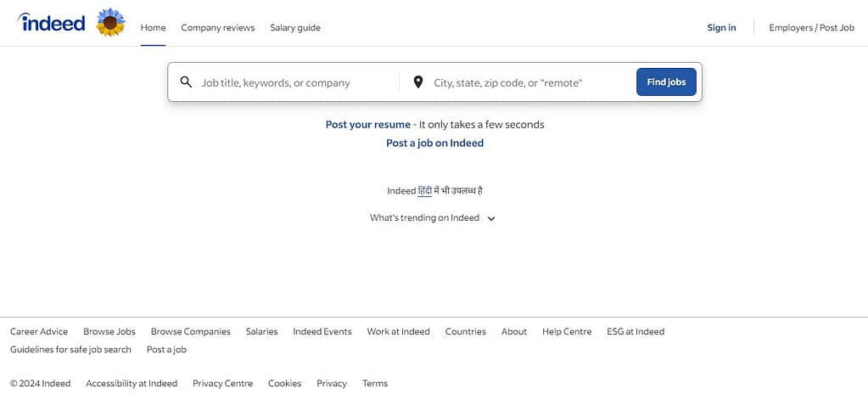Click the © 2024 Indeed text

[x=41, y=384]
